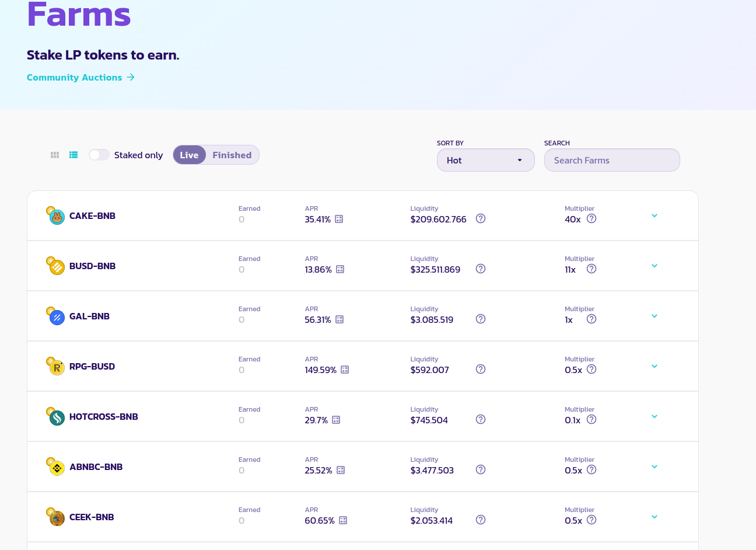Click the 40x multiplier value
The image size is (756, 550).
pyautogui.click(x=573, y=220)
